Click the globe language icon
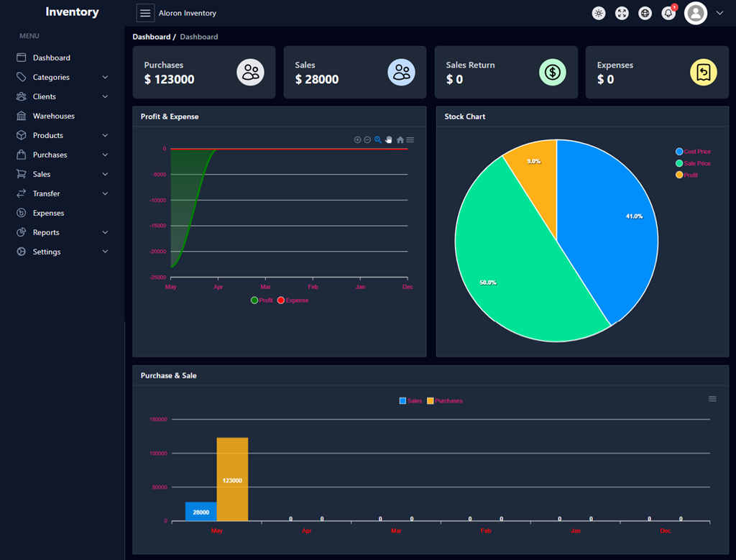 (x=645, y=13)
